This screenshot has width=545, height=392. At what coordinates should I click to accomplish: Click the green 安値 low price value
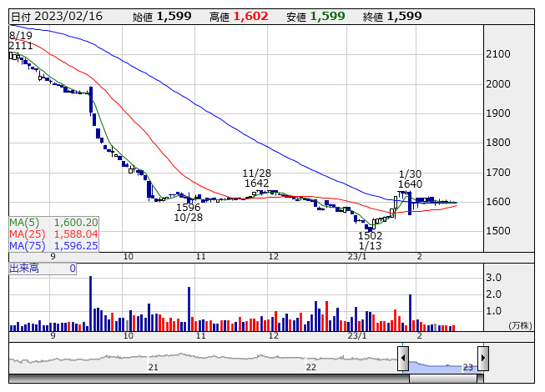pos(327,16)
